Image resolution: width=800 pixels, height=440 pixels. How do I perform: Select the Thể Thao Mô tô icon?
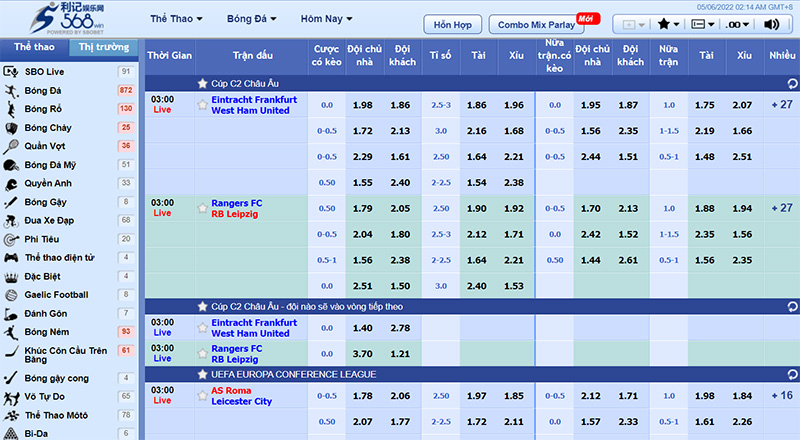11,415
